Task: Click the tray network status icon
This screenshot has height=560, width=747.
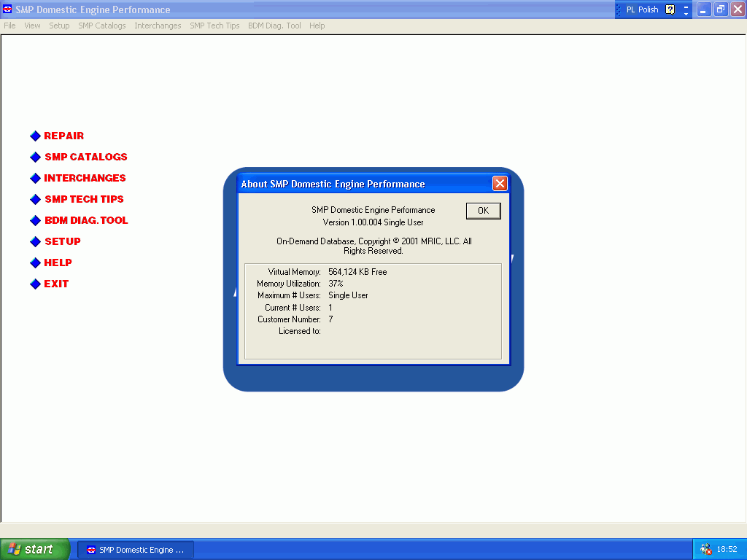Action: (x=705, y=550)
